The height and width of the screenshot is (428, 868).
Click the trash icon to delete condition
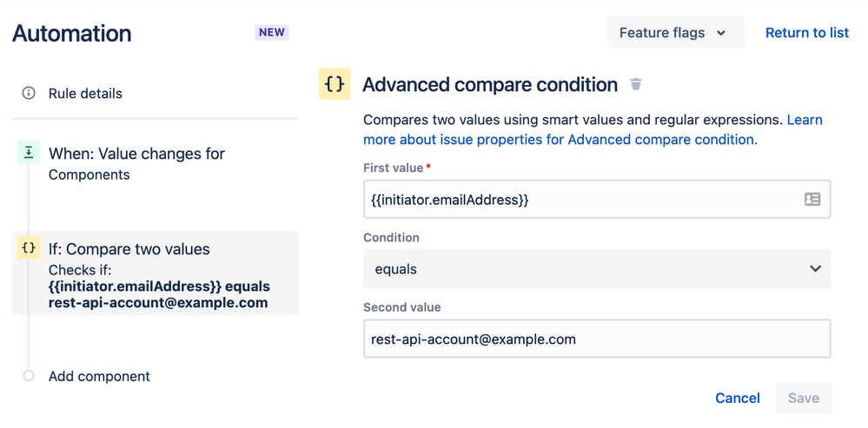click(636, 84)
